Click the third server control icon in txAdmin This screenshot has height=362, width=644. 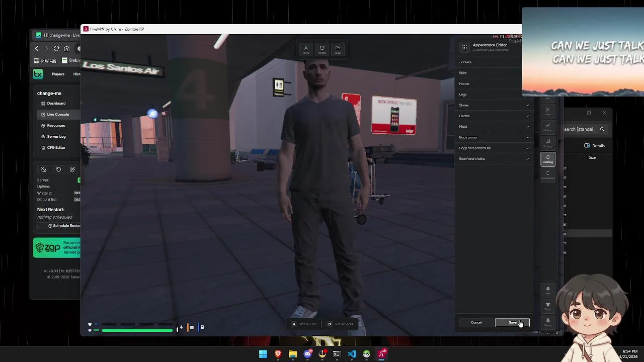coord(72,169)
